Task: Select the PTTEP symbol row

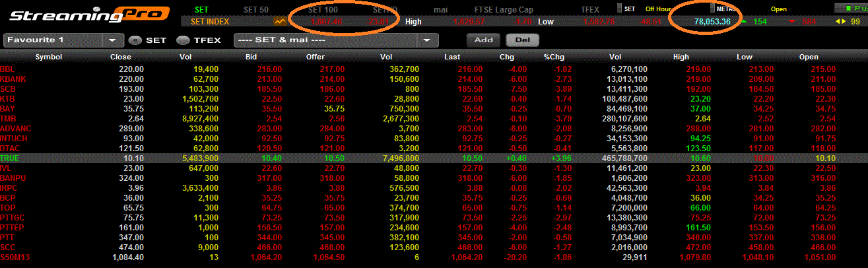Action: click(434, 228)
